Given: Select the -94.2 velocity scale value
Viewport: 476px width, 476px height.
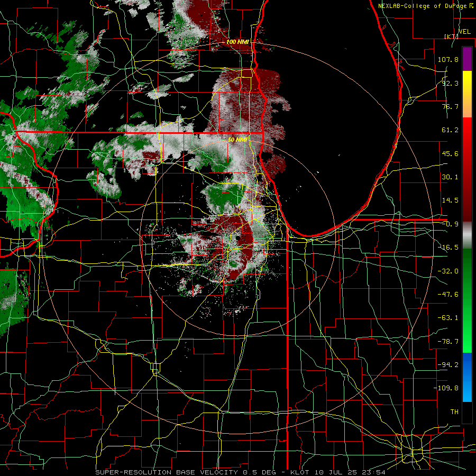Looking at the screenshot, I should [x=448, y=365].
